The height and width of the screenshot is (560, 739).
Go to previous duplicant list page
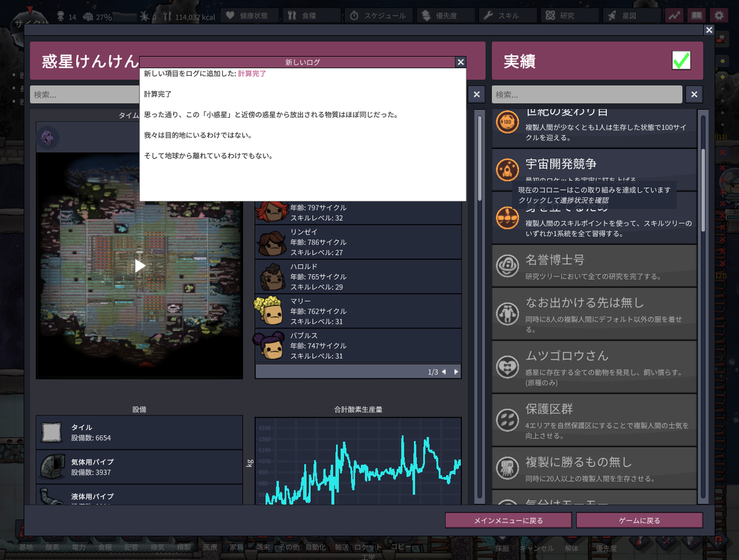[443, 372]
